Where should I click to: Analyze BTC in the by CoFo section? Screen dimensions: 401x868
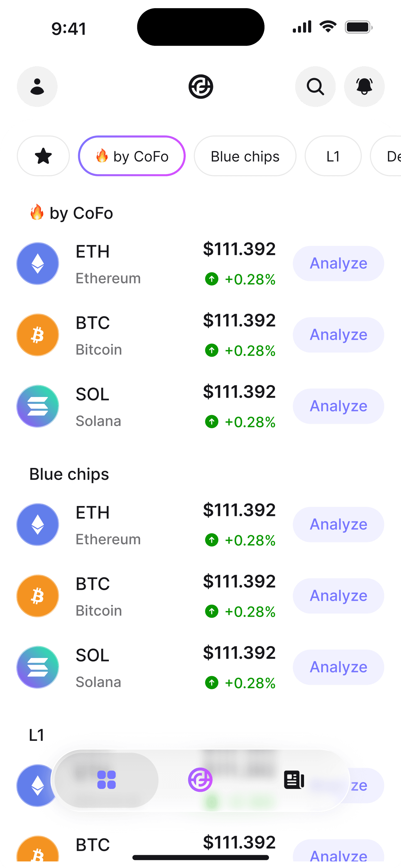[338, 335]
